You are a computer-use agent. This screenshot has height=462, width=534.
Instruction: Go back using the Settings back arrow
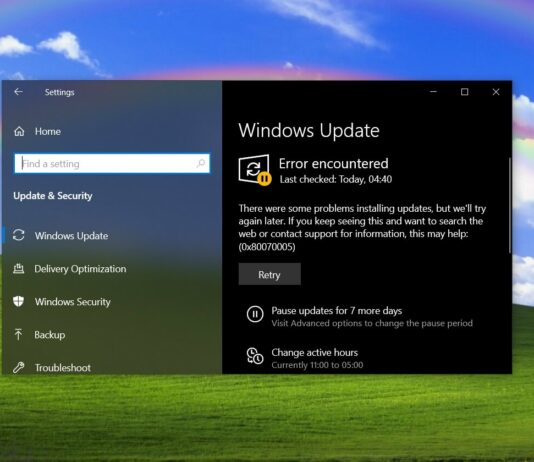click(18, 92)
